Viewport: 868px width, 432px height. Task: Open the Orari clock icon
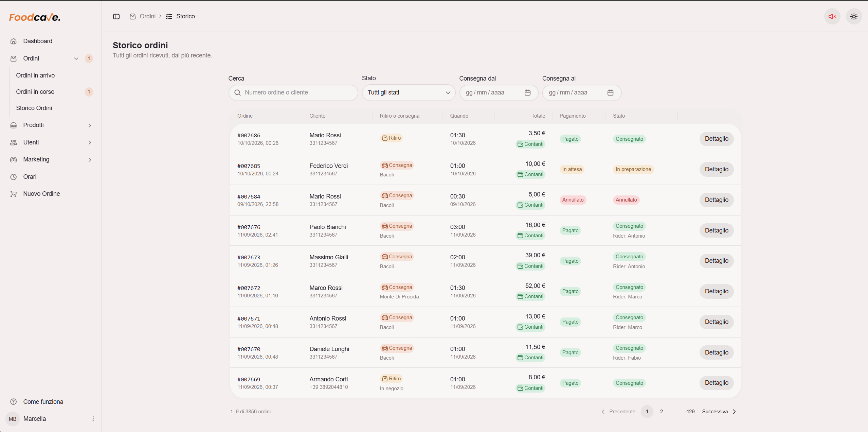[14, 177]
